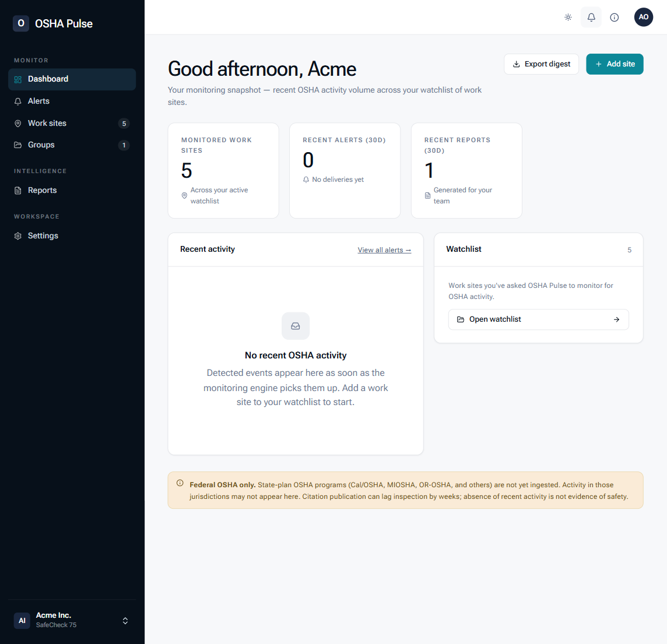Open Alerts in the sidebar
This screenshot has width=667, height=644.
pyautogui.click(x=72, y=101)
